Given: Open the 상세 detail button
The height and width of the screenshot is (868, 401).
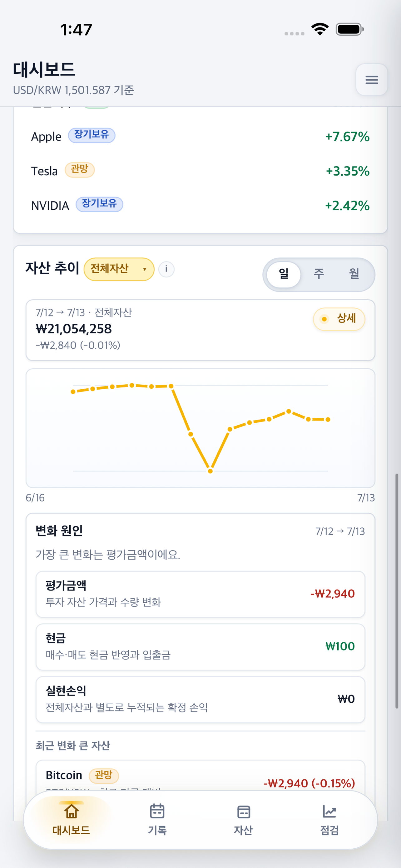Looking at the screenshot, I should click(x=339, y=319).
